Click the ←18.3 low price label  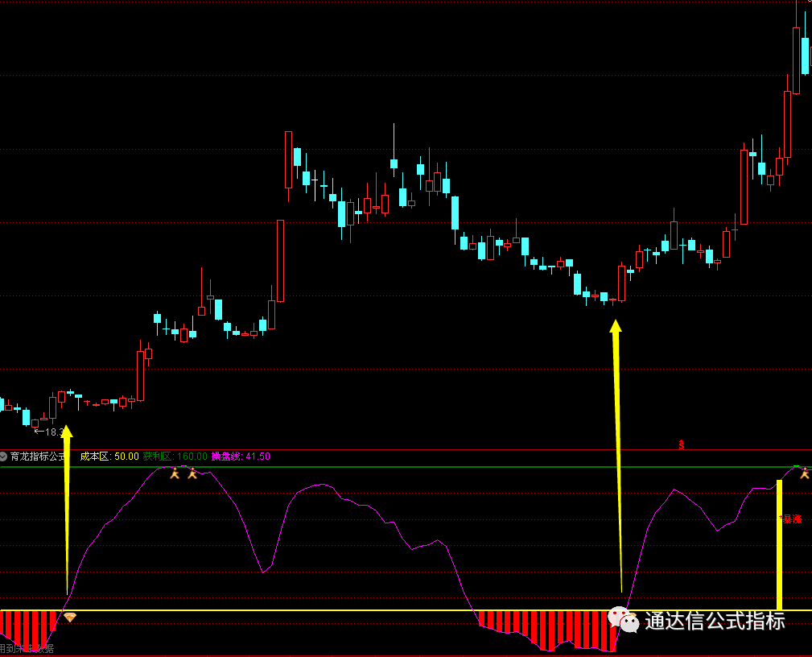click(x=48, y=432)
